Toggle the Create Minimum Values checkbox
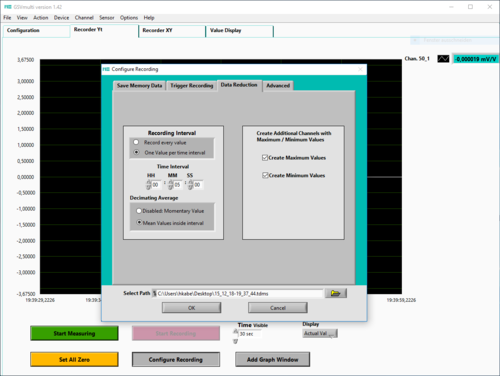Viewport: 500px width, 376px height. [x=265, y=175]
